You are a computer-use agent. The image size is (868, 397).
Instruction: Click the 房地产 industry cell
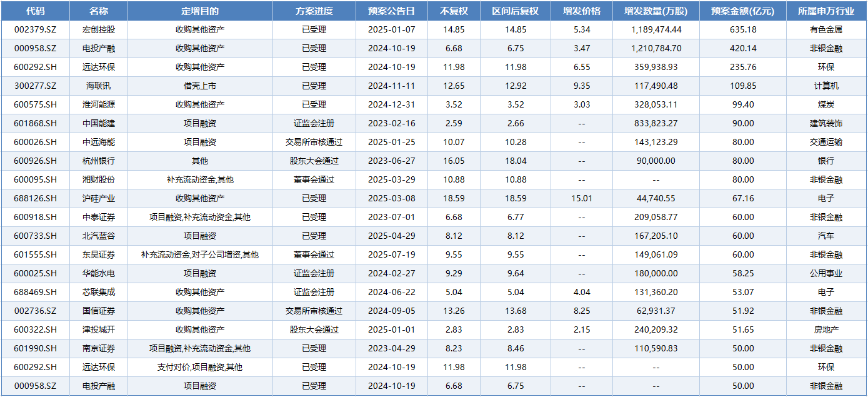pyautogui.click(x=826, y=329)
